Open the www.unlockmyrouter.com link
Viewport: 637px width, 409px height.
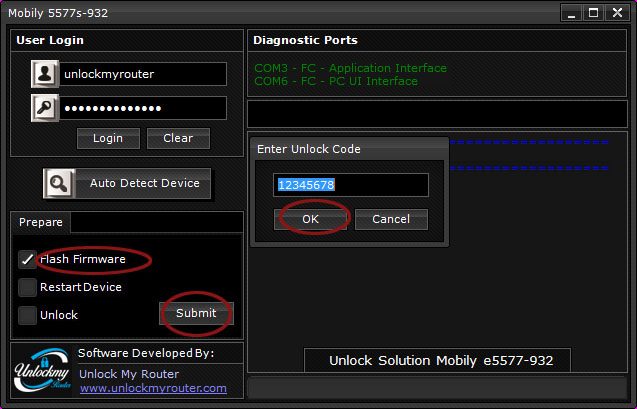[153, 388]
